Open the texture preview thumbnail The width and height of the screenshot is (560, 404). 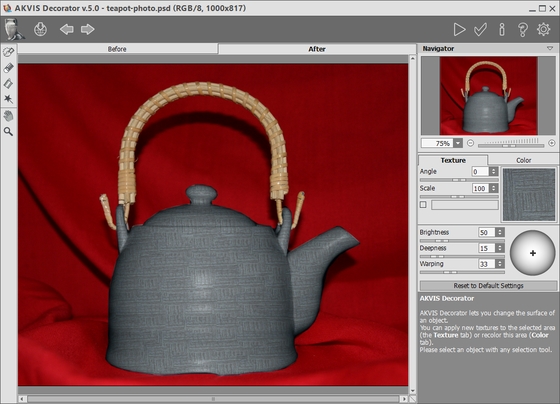pyautogui.click(x=529, y=195)
